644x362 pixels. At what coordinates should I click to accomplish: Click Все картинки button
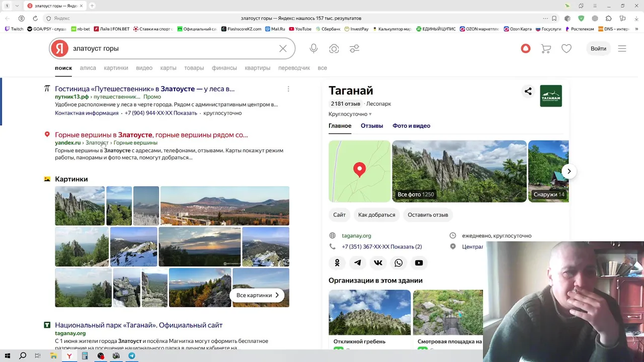click(x=258, y=295)
